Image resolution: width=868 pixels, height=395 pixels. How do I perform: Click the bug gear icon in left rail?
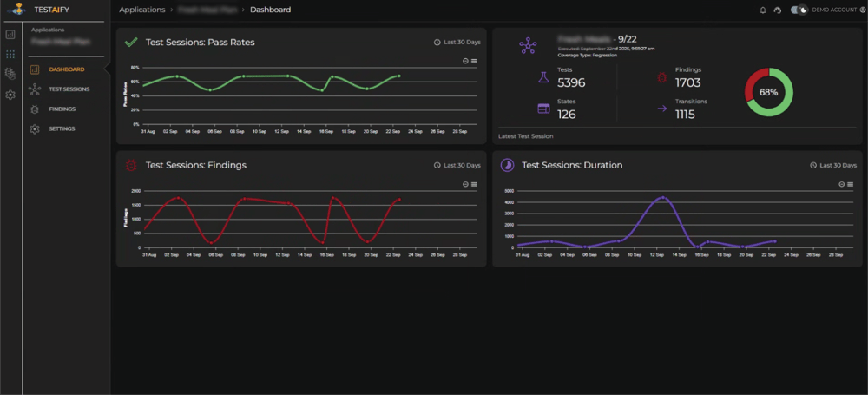point(10,75)
